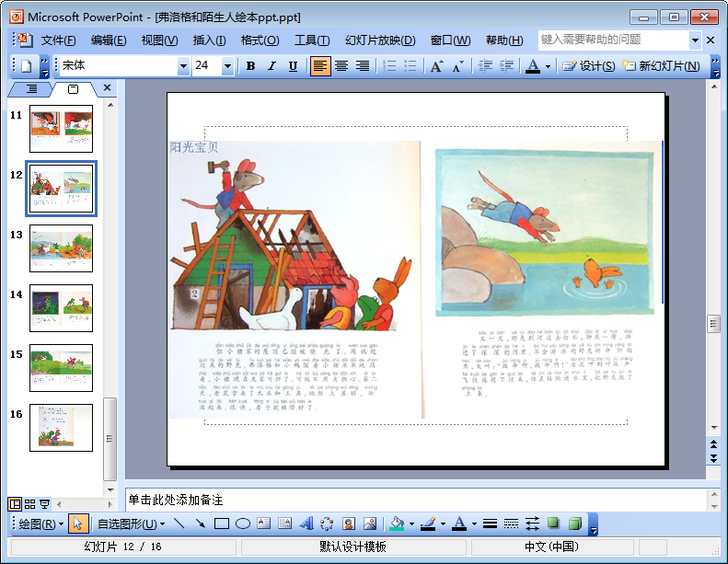728x564 pixels.
Task: Open the 绘图 drawing menu
Action: pyautogui.click(x=40, y=524)
